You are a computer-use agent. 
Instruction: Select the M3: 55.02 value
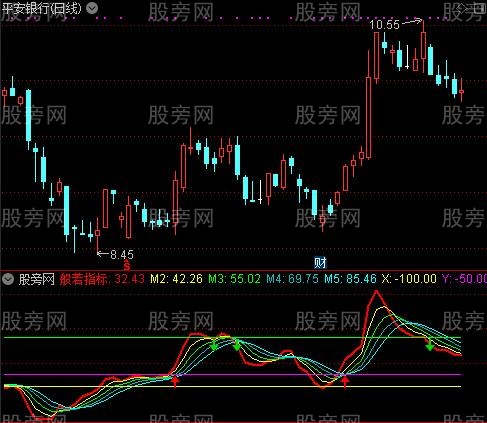(x=234, y=279)
